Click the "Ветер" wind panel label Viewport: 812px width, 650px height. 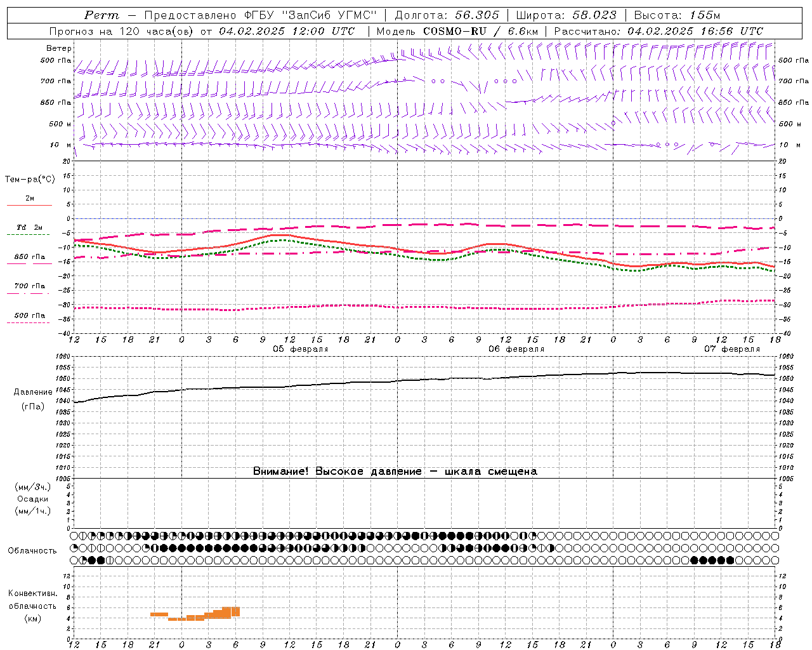click(x=58, y=48)
